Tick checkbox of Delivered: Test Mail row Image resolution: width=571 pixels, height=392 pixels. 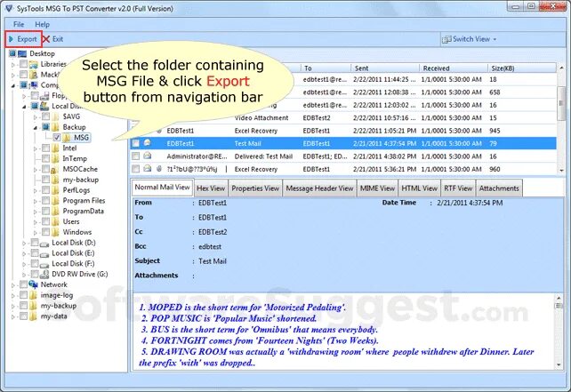point(136,156)
